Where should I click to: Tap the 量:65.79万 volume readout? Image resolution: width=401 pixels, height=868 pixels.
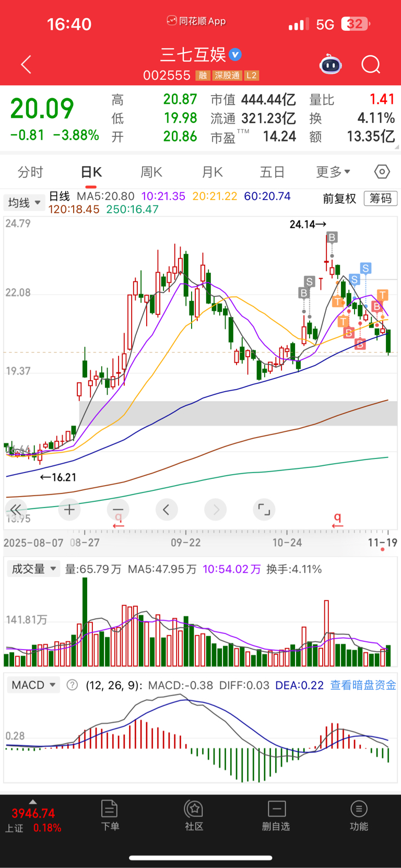click(x=93, y=569)
